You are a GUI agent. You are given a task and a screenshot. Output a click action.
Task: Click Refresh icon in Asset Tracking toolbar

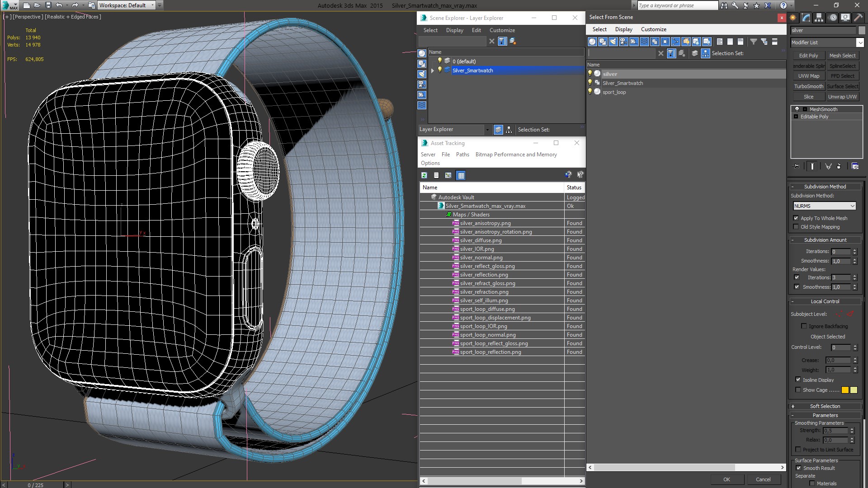point(424,175)
